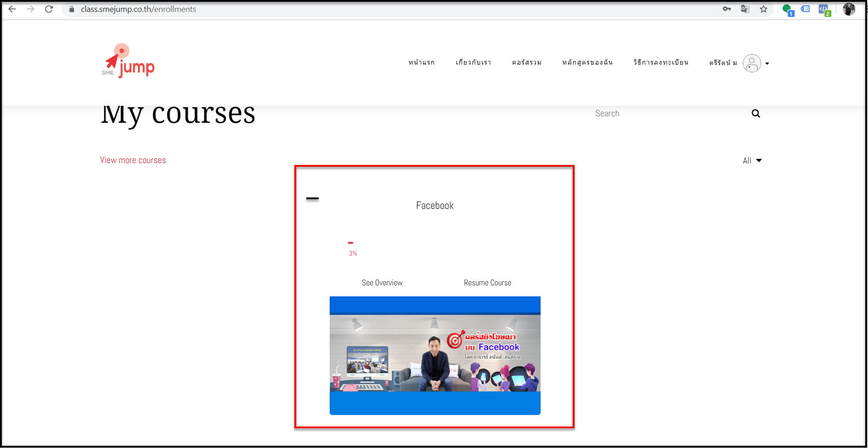The image size is (868, 448).
Task: Open the วิธีการลงทะเบียน menu item
Action: click(661, 62)
